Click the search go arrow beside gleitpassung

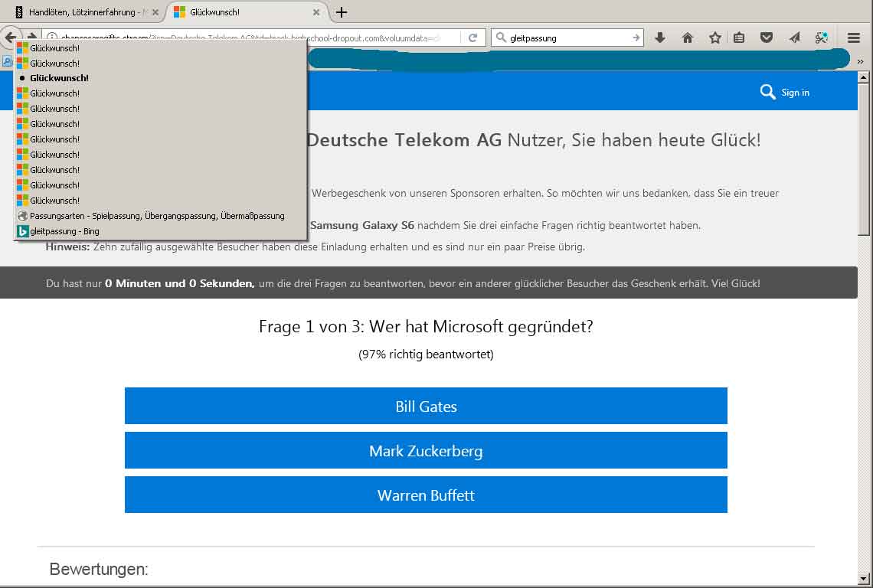click(x=636, y=38)
